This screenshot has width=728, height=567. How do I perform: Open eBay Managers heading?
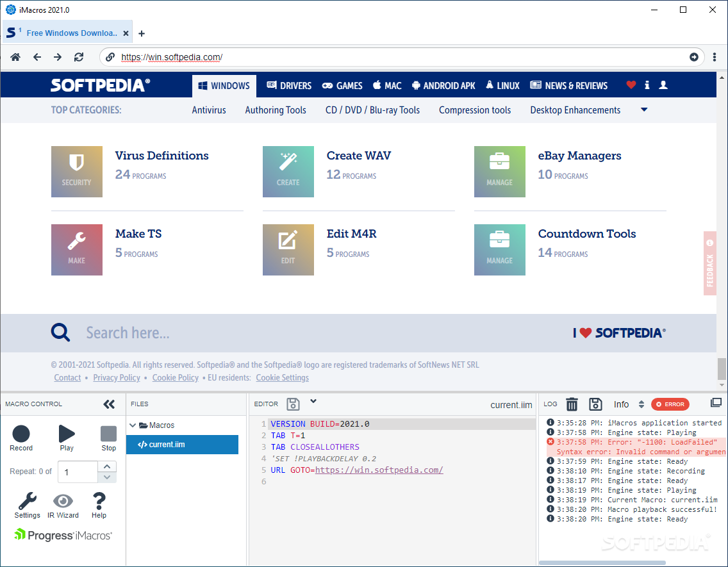tap(579, 156)
